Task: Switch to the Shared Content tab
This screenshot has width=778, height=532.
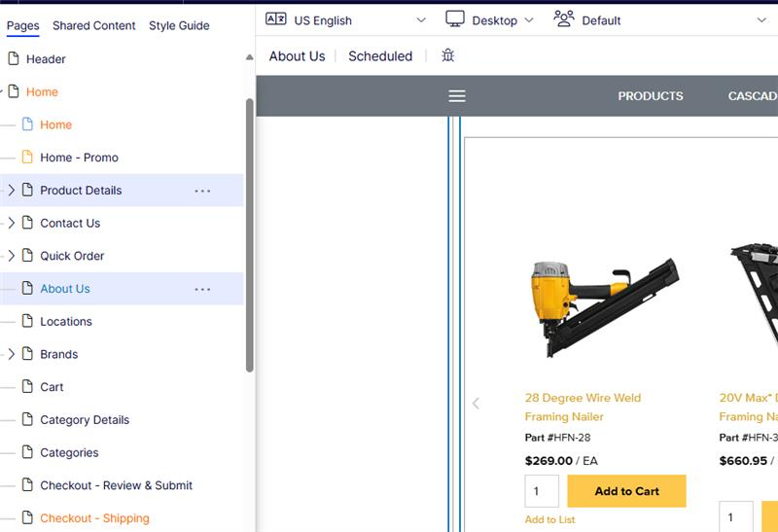Action: (x=94, y=25)
